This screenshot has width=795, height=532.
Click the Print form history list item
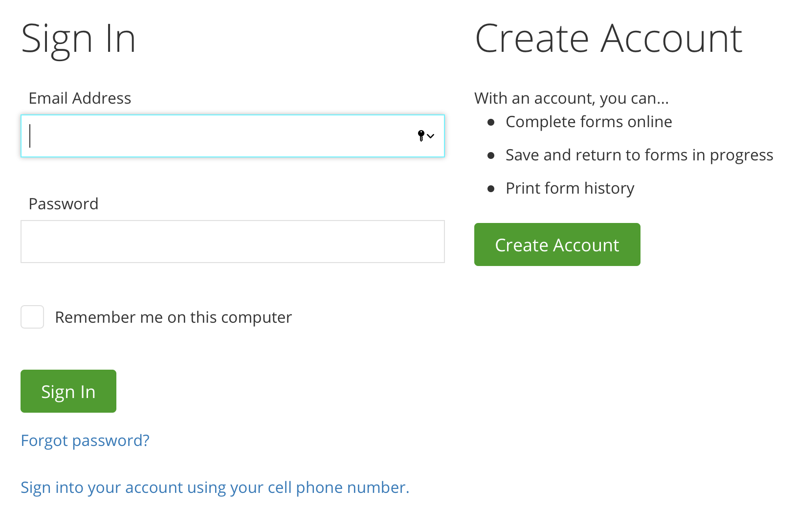click(x=570, y=188)
